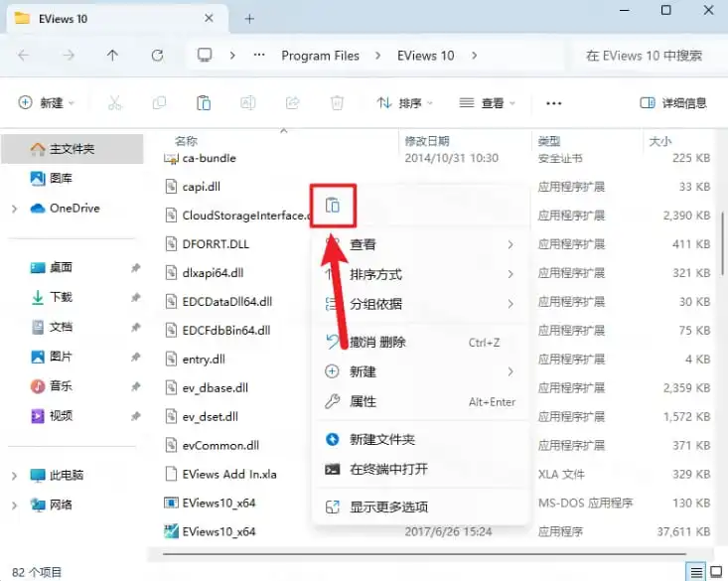Select the capi.dll file
This screenshot has width=728, height=581.
[x=201, y=187]
